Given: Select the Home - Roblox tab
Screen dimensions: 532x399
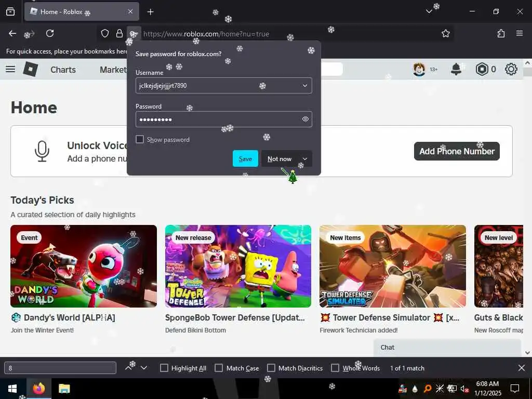Looking at the screenshot, I should point(82,11).
